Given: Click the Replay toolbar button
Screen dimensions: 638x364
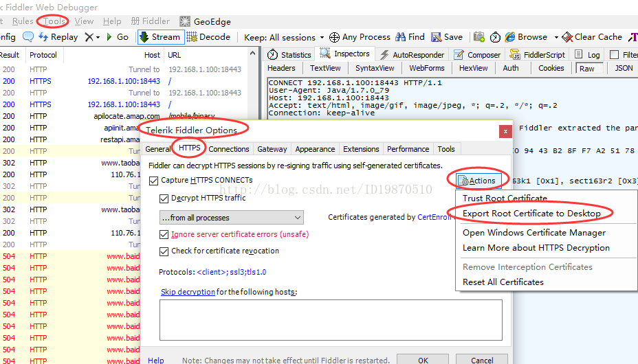Looking at the screenshot, I should pos(58,37).
